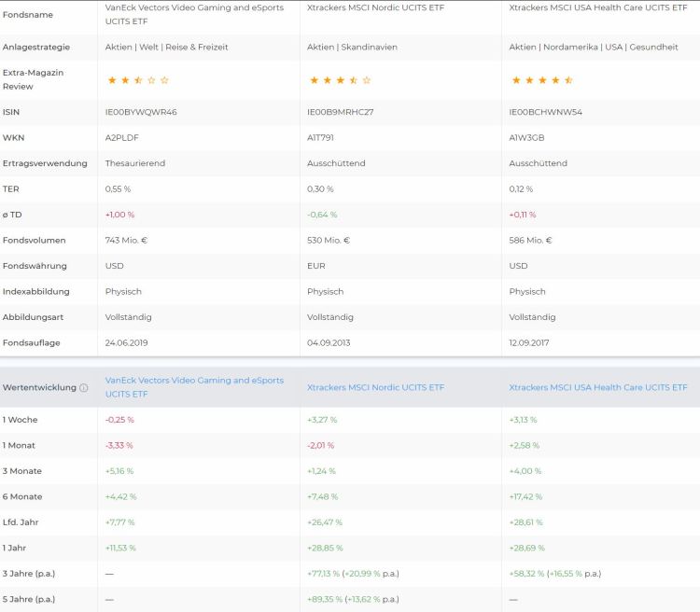Select the Anlagestrategie text Aktien | Skandinavien
Image resolution: width=700 pixels, height=612 pixels.
coord(352,47)
